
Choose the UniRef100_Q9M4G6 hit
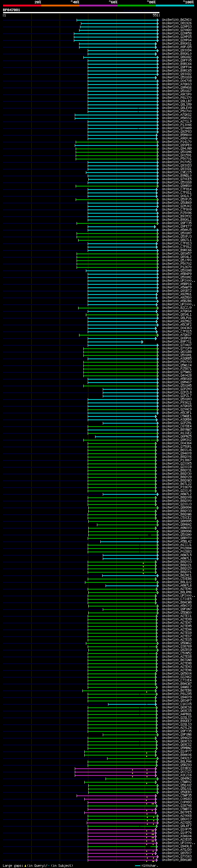point(177,88)
